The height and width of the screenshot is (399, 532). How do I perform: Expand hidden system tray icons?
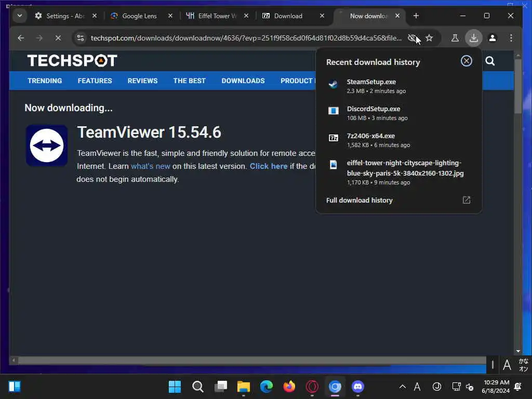pyautogui.click(x=403, y=387)
